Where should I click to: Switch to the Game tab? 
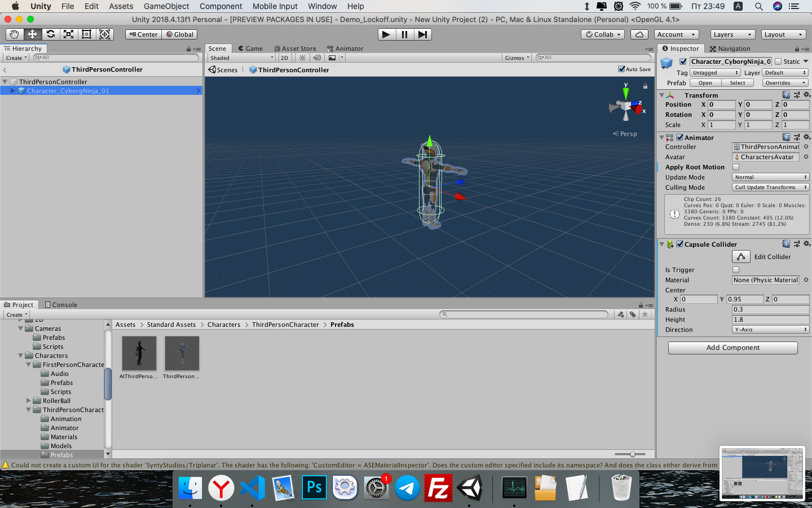pos(250,49)
